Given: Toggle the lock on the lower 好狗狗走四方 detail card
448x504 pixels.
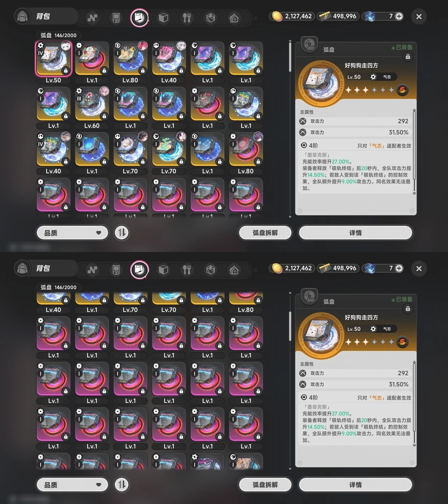Looking at the screenshot, I should click(x=408, y=309).
